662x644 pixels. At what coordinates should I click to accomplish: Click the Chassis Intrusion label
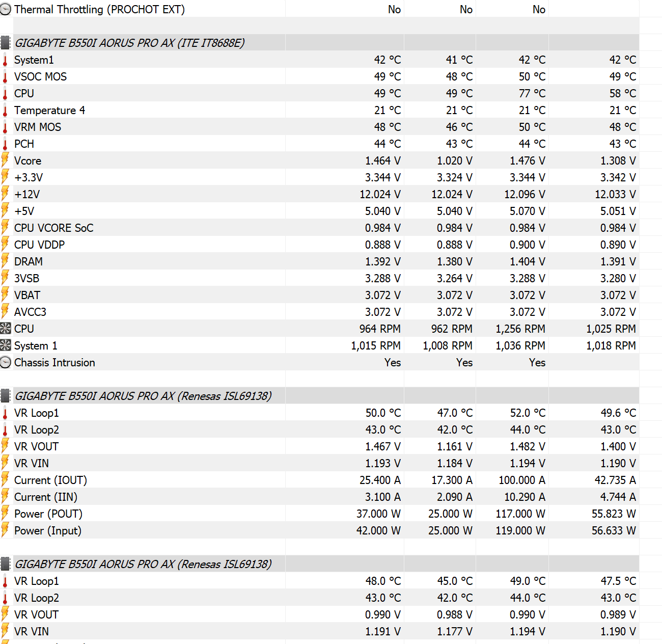click(54, 362)
